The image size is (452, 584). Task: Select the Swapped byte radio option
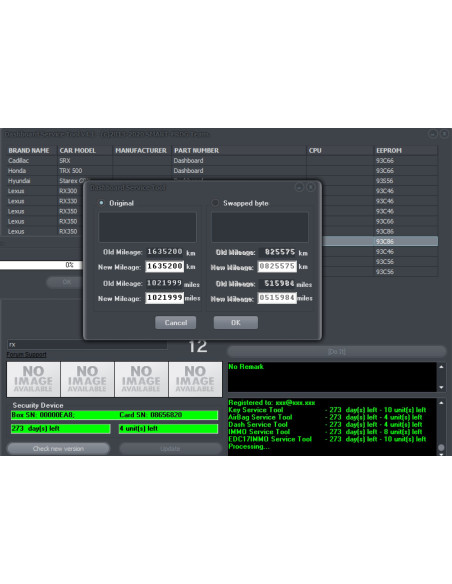click(215, 203)
